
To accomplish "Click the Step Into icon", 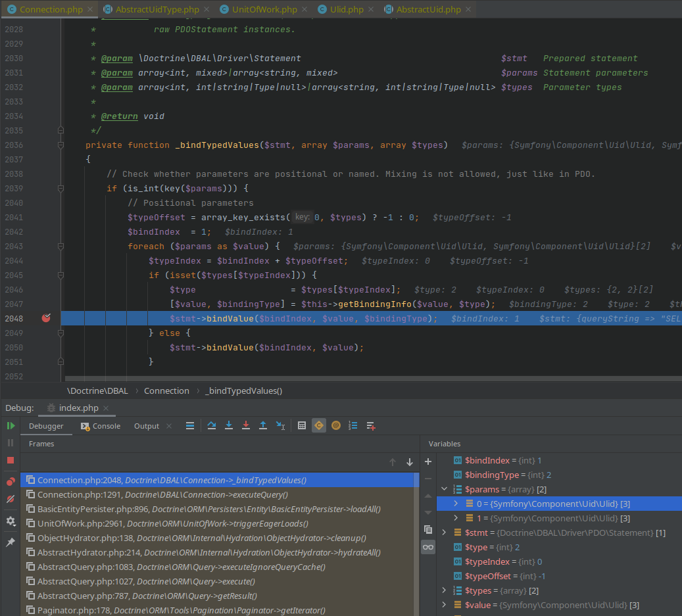I will point(229,425).
